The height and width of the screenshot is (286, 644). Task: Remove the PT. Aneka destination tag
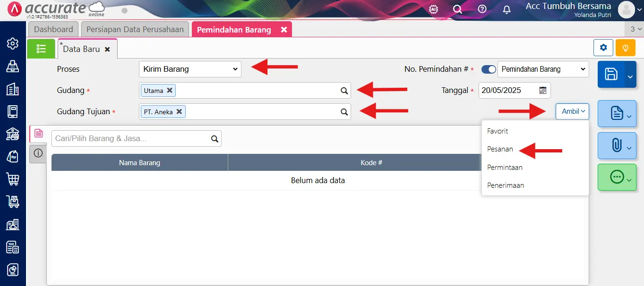(179, 112)
